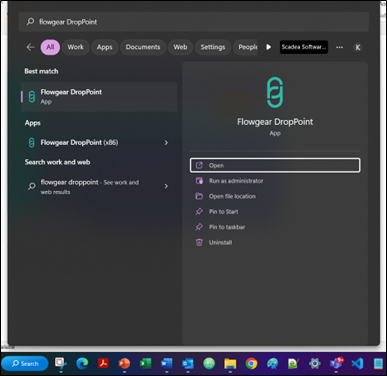This screenshot has height=376, width=387.
Task: Switch to the People filter tab
Action: tap(246, 47)
